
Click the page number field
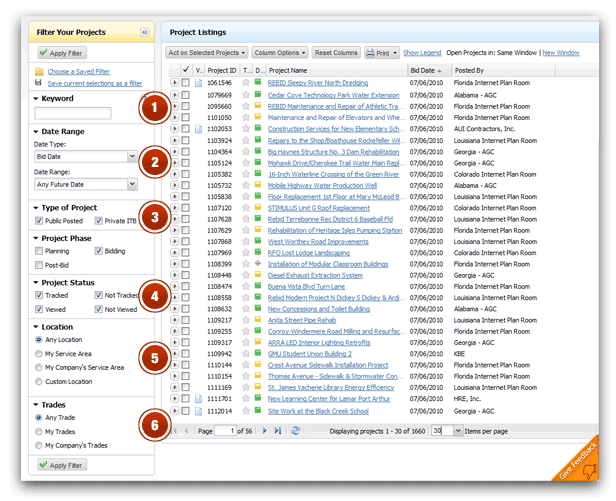click(x=226, y=431)
